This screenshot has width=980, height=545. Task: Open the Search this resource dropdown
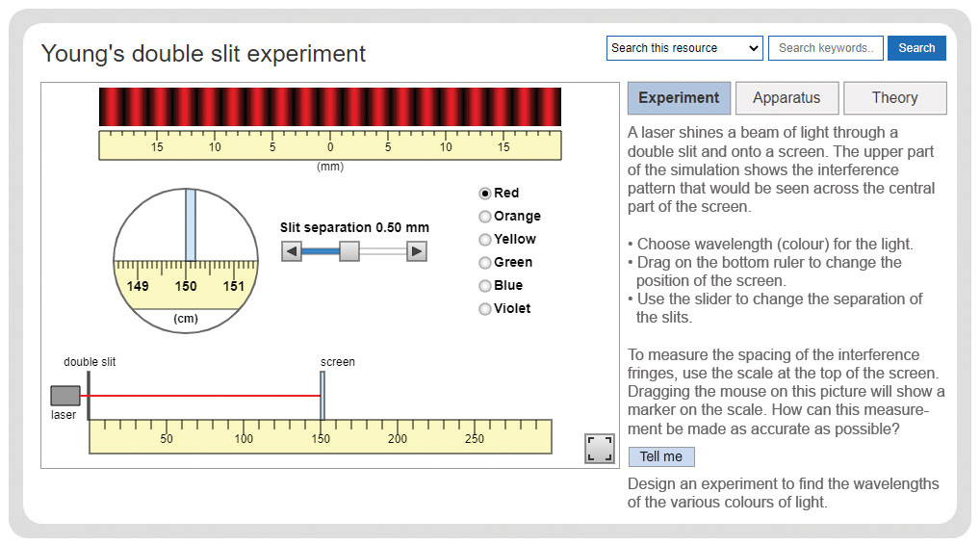[684, 48]
